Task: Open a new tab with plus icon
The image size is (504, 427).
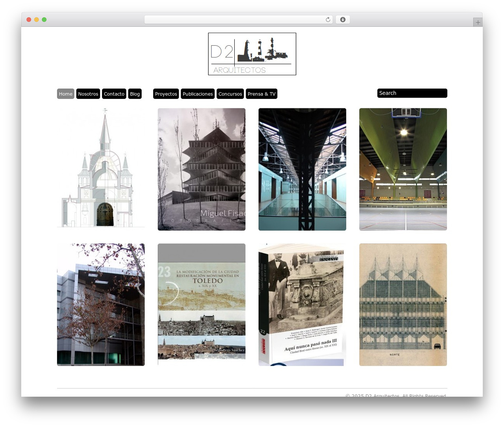Action: point(478,22)
